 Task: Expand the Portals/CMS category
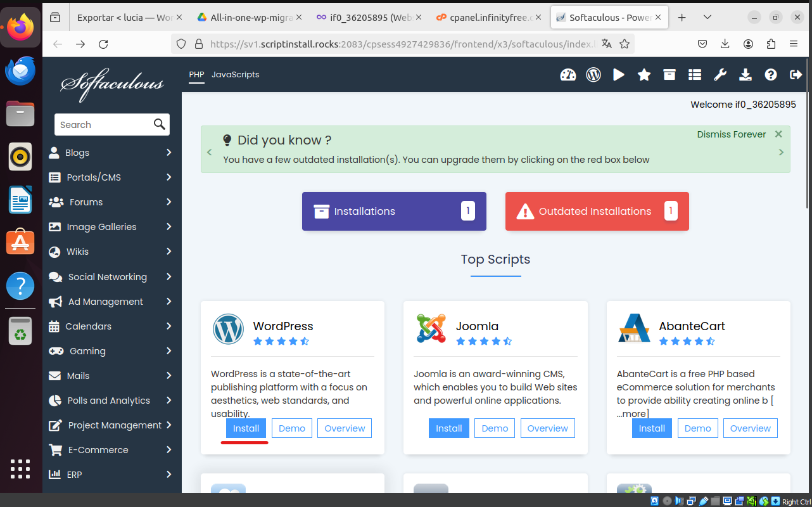pyautogui.click(x=111, y=177)
